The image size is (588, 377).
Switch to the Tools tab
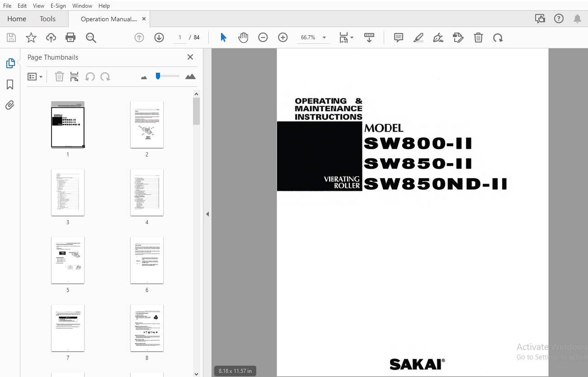click(x=47, y=19)
